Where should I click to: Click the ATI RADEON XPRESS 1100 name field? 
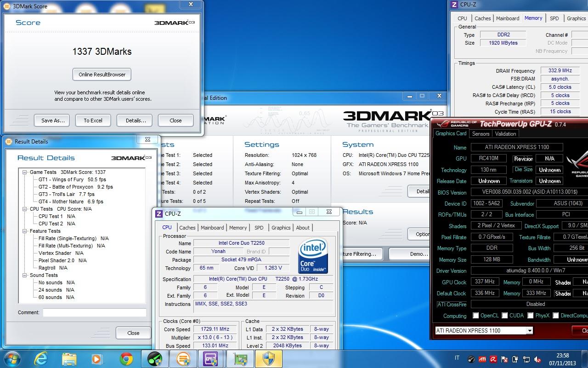pos(517,147)
